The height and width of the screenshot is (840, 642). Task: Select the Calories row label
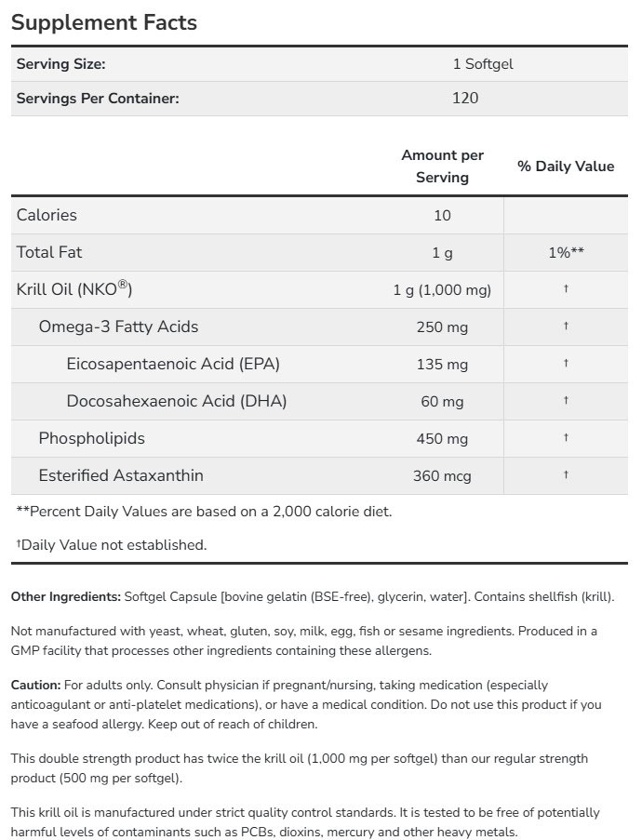pyautogui.click(x=47, y=215)
